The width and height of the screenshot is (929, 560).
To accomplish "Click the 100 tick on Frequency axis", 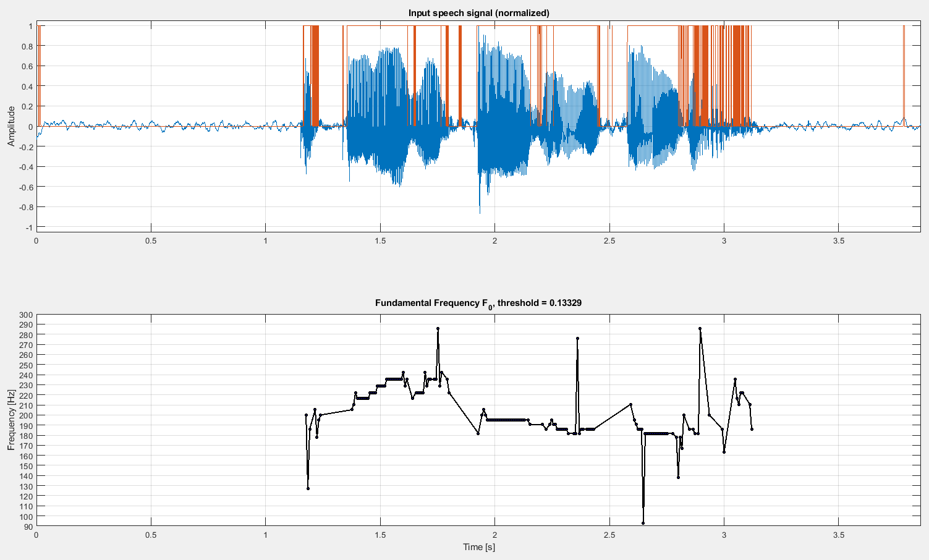I will click(27, 516).
